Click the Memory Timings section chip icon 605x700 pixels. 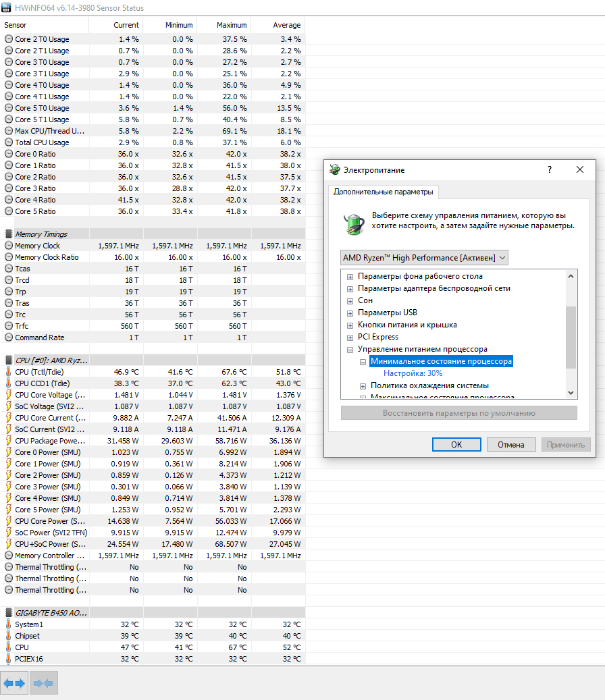pyautogui.click(x=8, y=234)
